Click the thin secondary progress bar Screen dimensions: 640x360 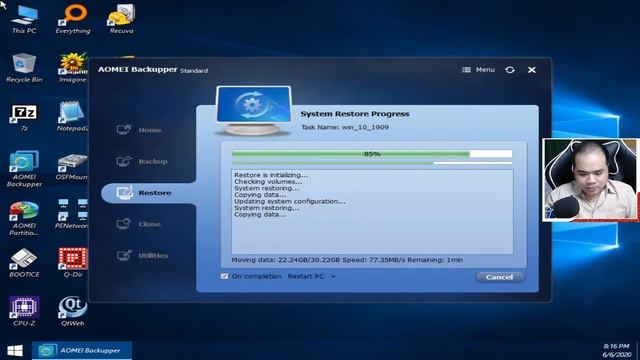(372, 163)
